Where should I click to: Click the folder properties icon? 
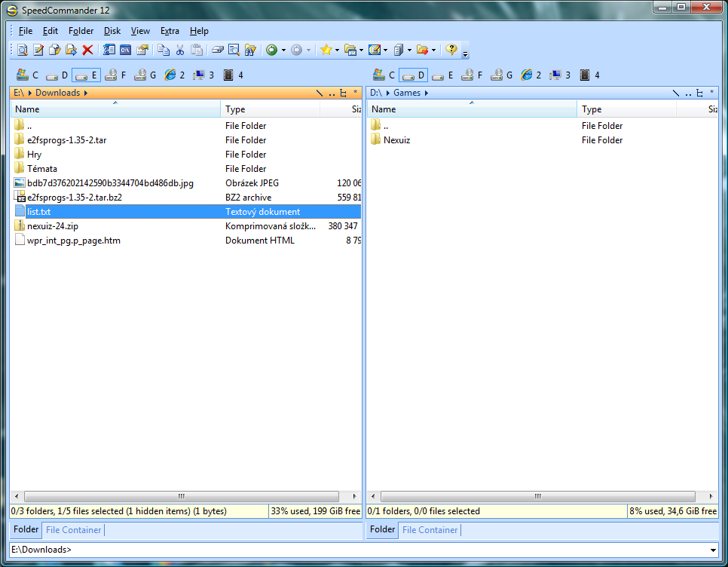tap(142, 50)
